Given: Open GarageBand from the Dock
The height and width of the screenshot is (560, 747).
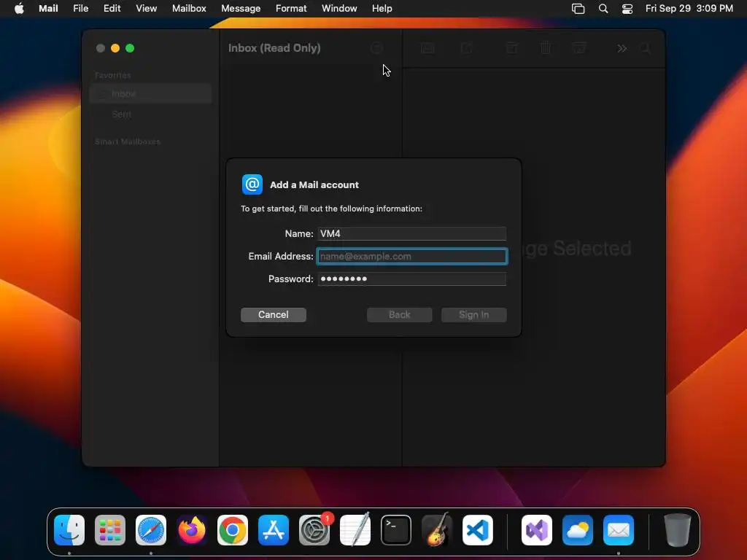Looking at the screenshot, I should click(437, 529).
